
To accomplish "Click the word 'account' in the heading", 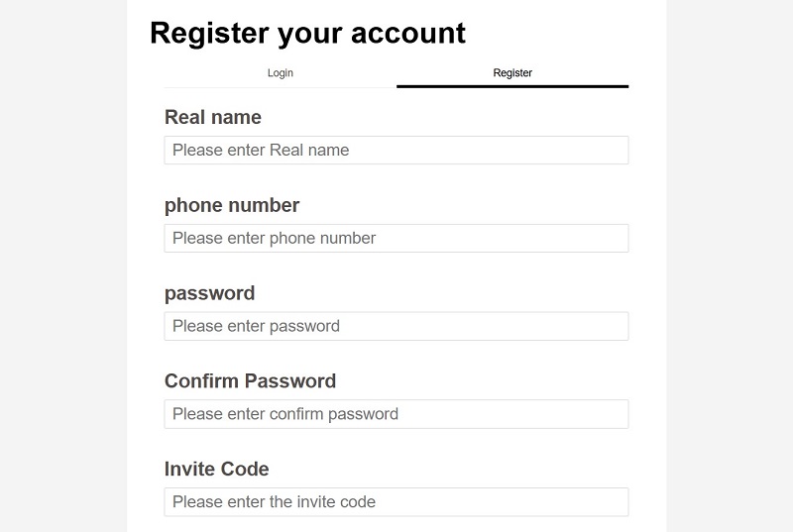I will coord(406,33).
